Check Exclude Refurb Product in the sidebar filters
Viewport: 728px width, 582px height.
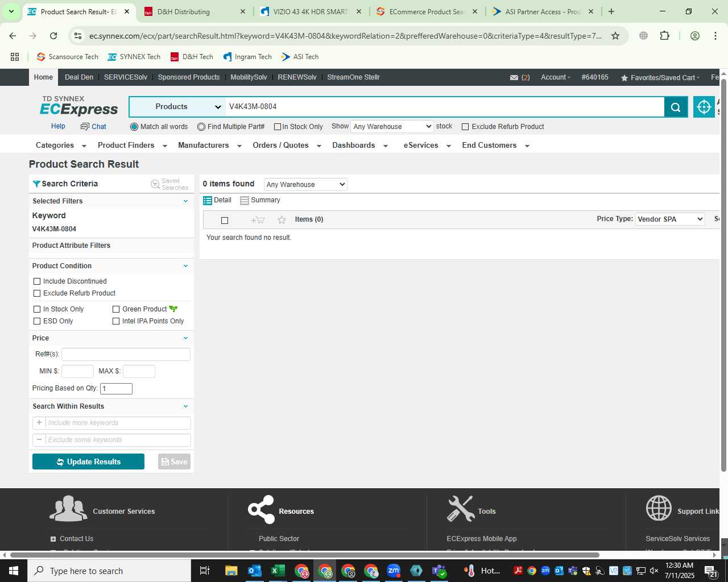point(37,293)
